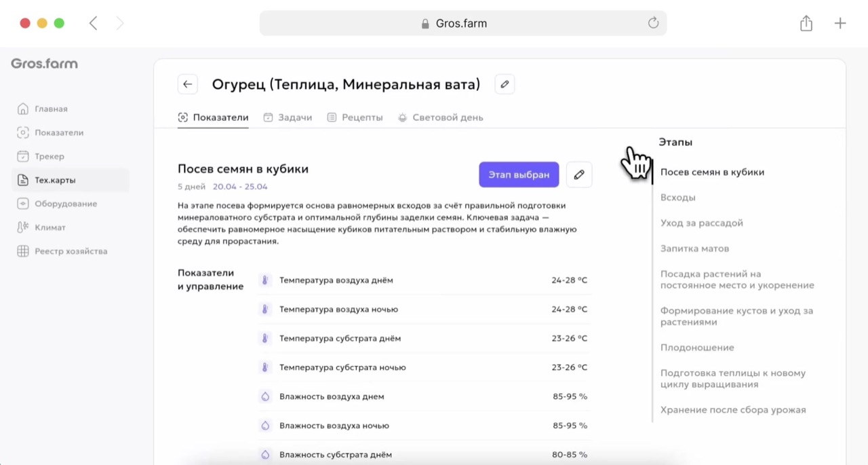The width and height of the screenshot is (868, 465).
Task: Click the Климат thermometer icon
Action: (x=23, y=227)
